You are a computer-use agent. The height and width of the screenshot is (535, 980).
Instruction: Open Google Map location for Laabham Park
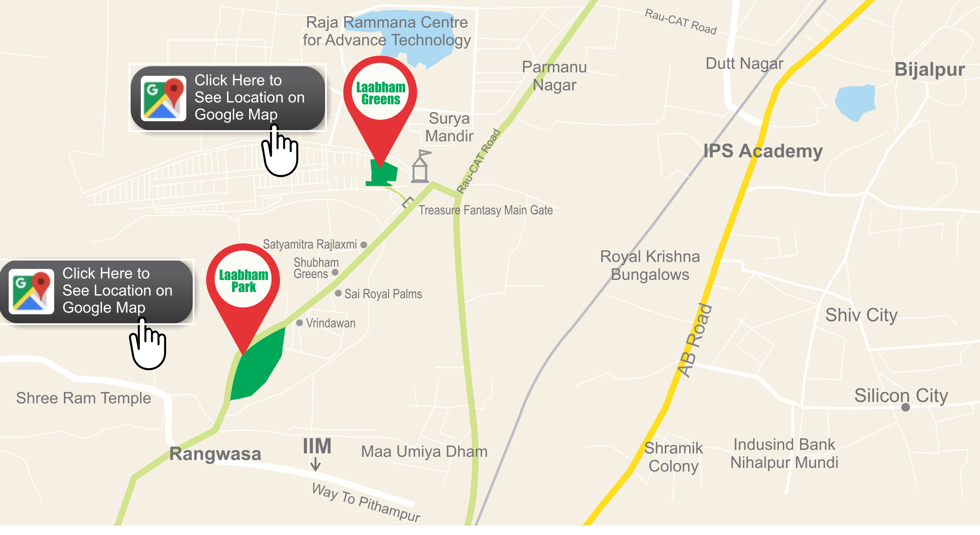(x=96, y=292)
